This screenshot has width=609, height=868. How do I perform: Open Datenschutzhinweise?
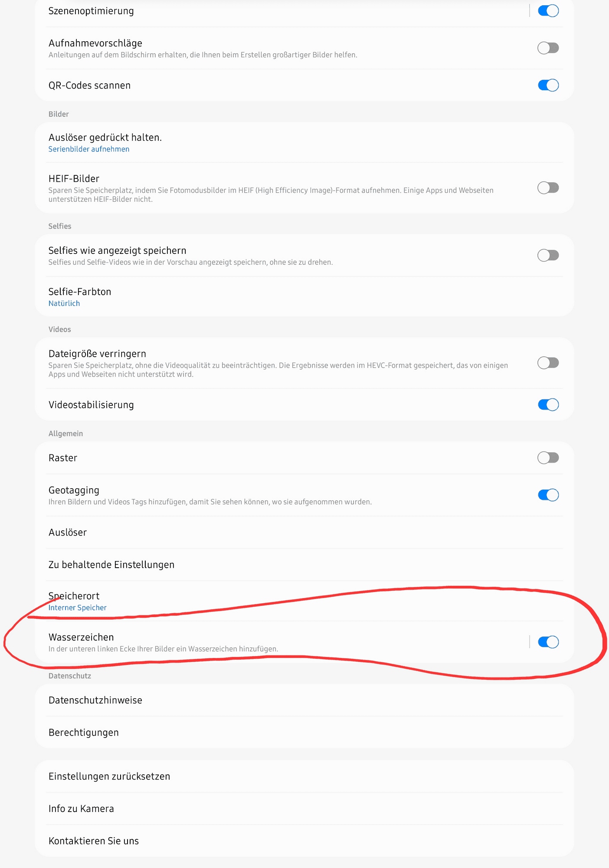click(x=304, y=700)
